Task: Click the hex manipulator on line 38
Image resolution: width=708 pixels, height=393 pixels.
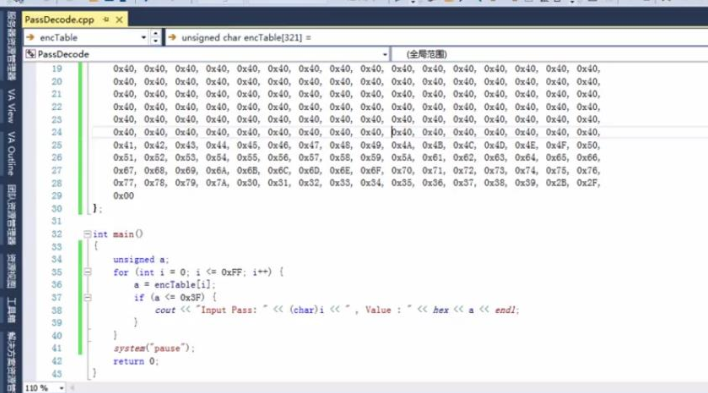Action: (441, 310)
